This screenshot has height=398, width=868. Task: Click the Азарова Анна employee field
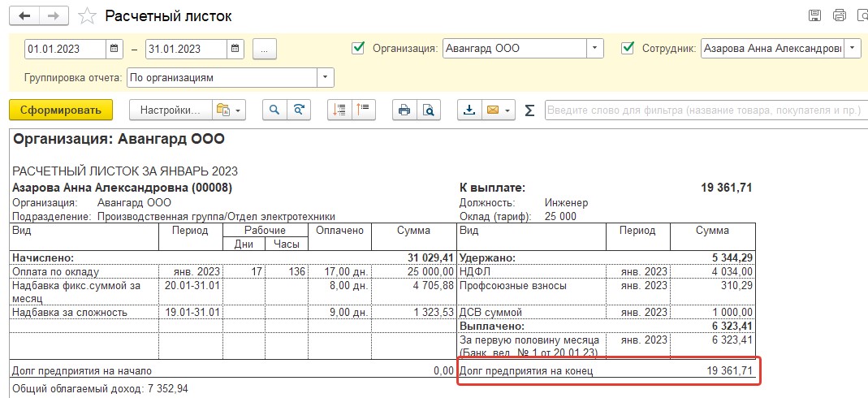click(773, 49)
